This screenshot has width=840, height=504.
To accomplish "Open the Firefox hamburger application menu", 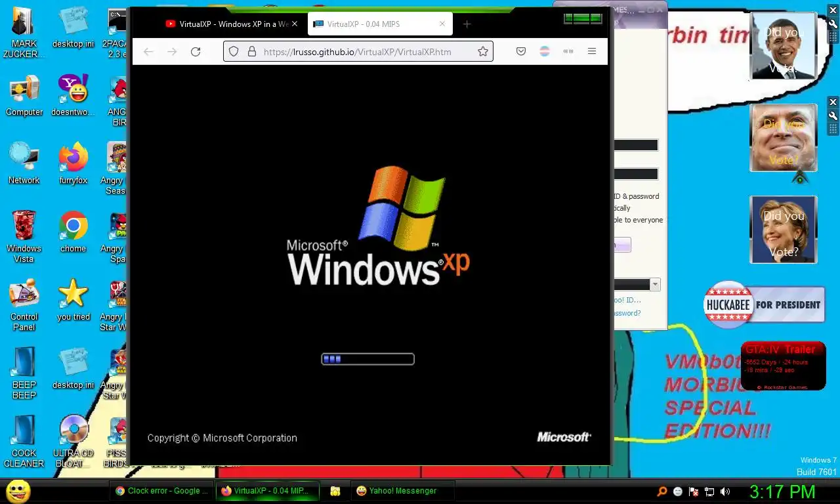I will (592, 51).
